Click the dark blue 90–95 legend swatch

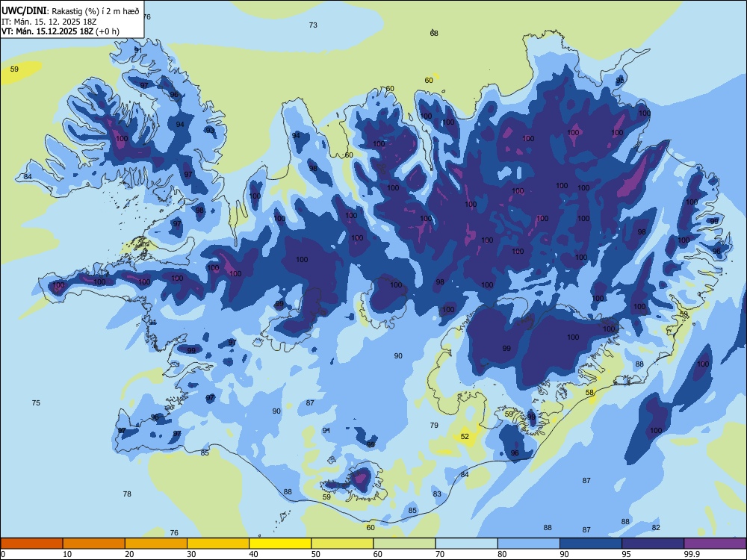591,544
